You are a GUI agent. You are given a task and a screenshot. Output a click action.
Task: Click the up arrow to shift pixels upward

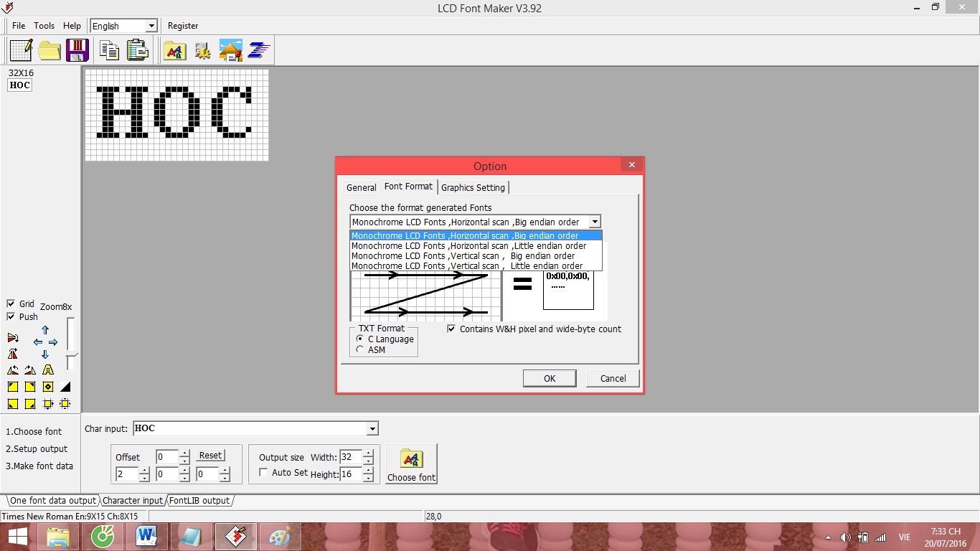tap(44, 330)
